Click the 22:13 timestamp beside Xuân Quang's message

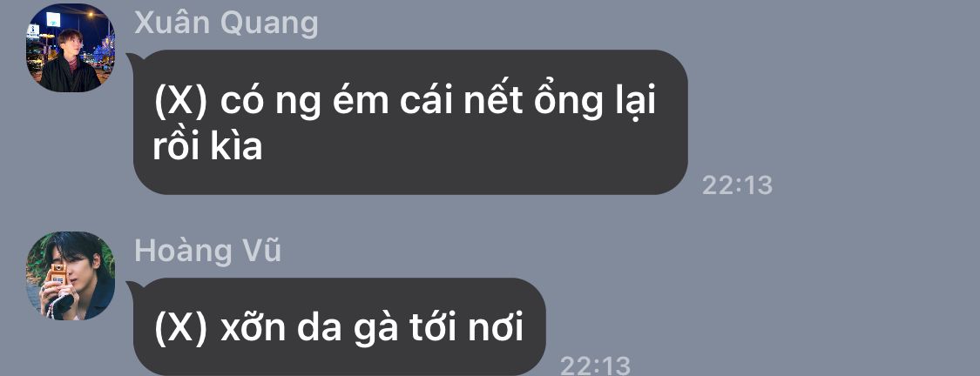[x=738, y=185]
